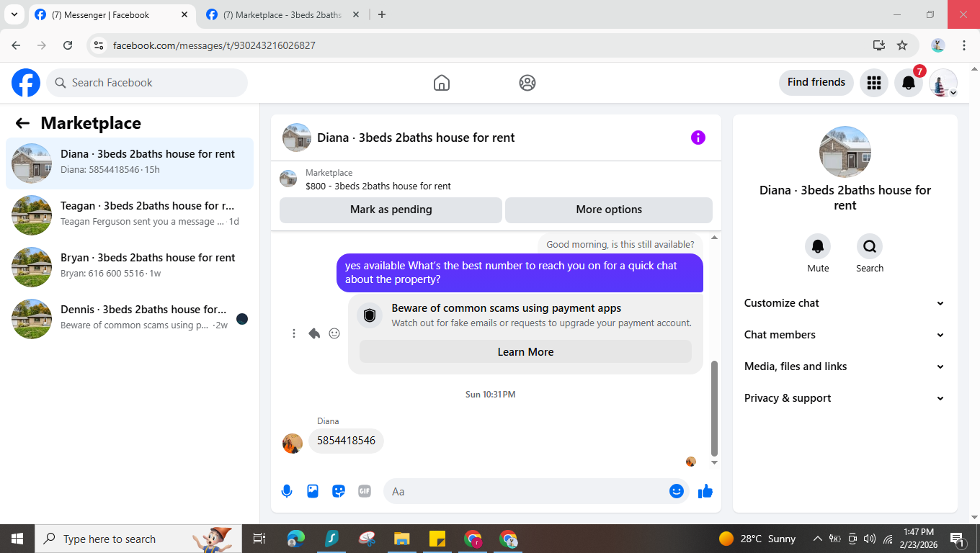Image resolution: width=980 pixels, height=553 pixels.
Task: Open Chrome three-dot menu
Action: 964,45
